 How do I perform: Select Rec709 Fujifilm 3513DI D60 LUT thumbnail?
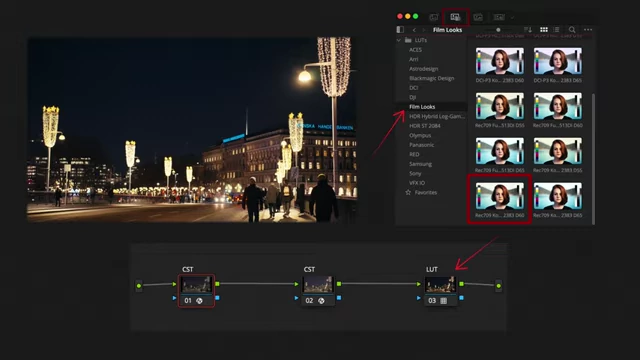click(558, 106)
